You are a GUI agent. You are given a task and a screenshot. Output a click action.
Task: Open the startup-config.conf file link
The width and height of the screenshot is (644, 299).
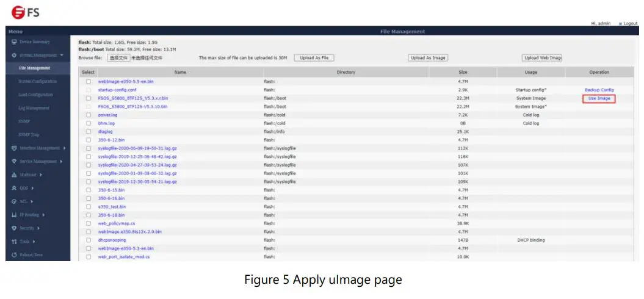(x=117, y=90)
